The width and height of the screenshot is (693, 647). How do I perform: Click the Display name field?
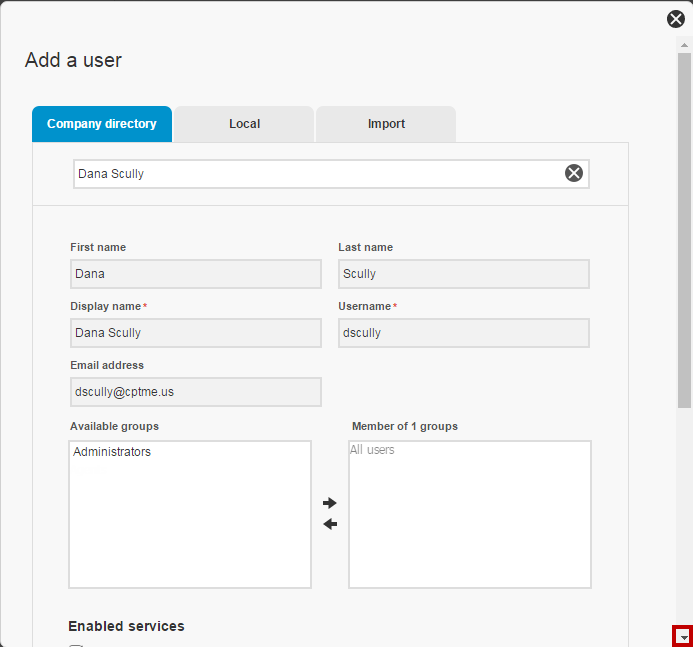(x=196, y=333)
